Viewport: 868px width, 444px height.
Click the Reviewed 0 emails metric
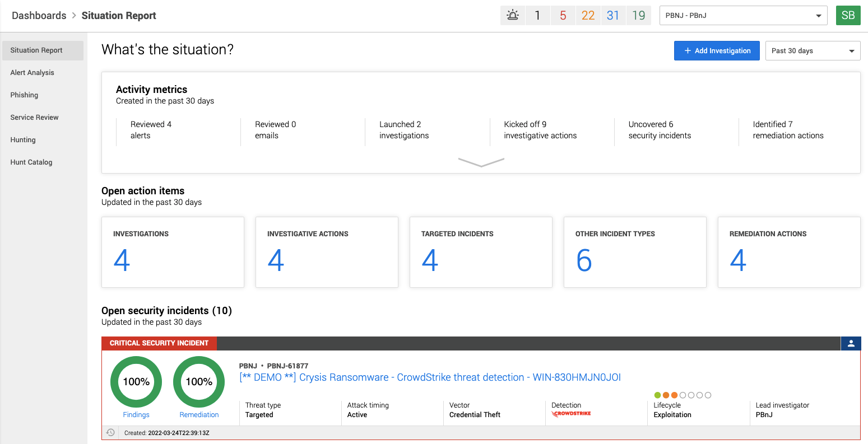click(x=275, y=130)
